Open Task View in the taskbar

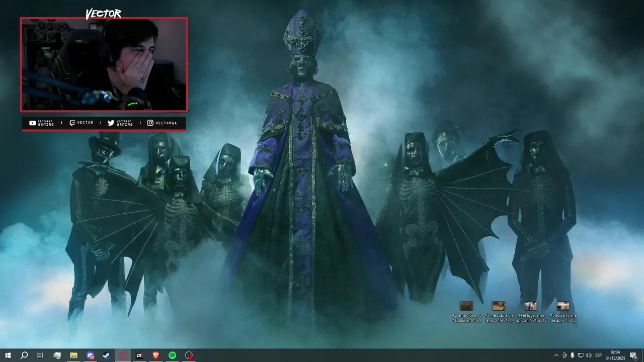pyautogui.click(x=40, y=355)
